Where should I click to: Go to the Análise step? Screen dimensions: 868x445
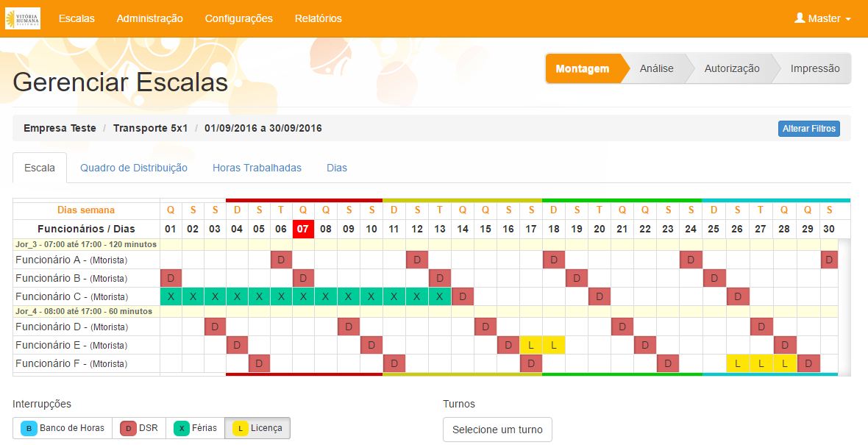click(656, 68)
